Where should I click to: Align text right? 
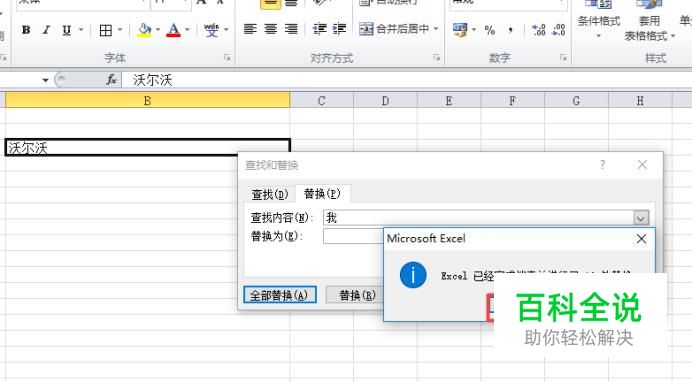[x=291, y=29]
